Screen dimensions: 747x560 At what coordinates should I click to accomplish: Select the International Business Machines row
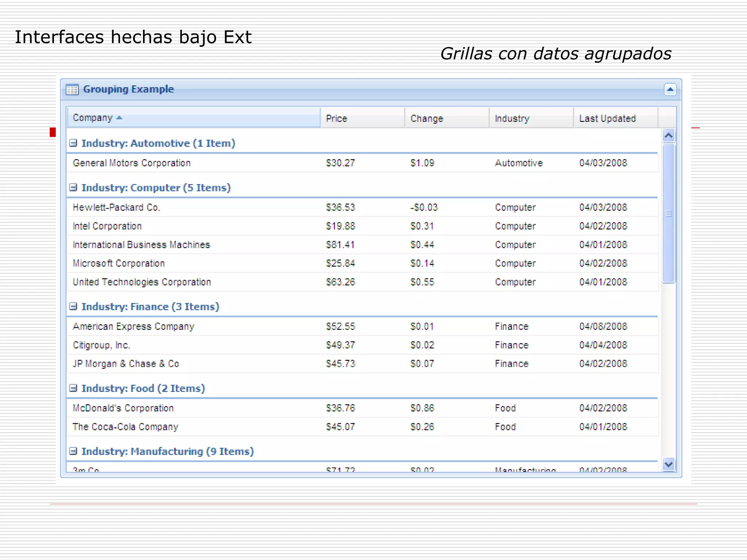pyautogui.click(x=363, y=245)
